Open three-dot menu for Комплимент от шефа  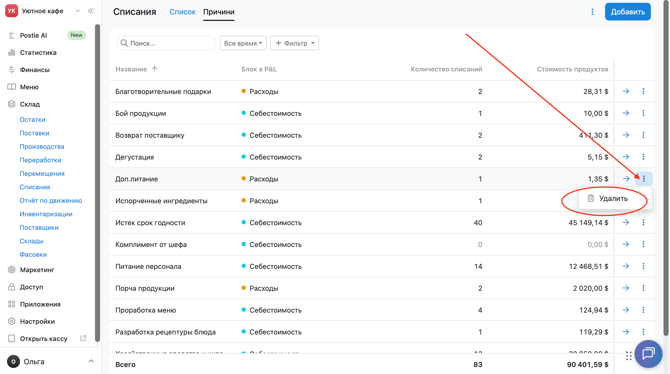pyautogui.click(x=644, y=244)
